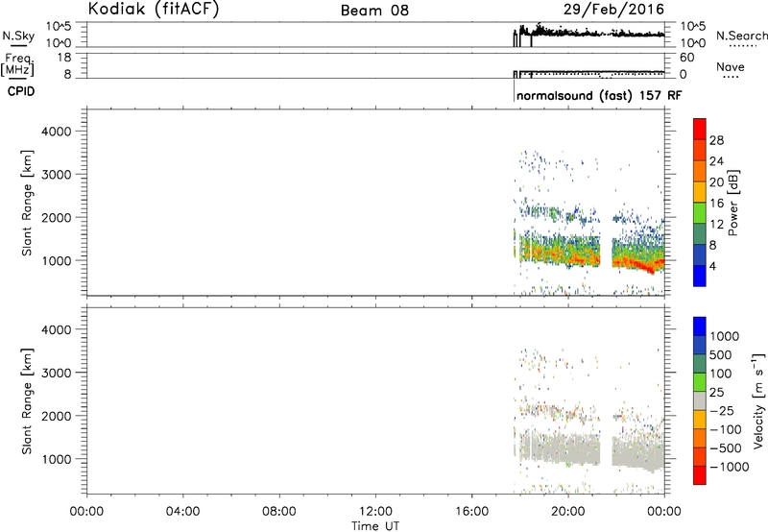Click the Nave legend label
Image resolution: width=768 pixels, height=532 pixels.
click(731, 67)
